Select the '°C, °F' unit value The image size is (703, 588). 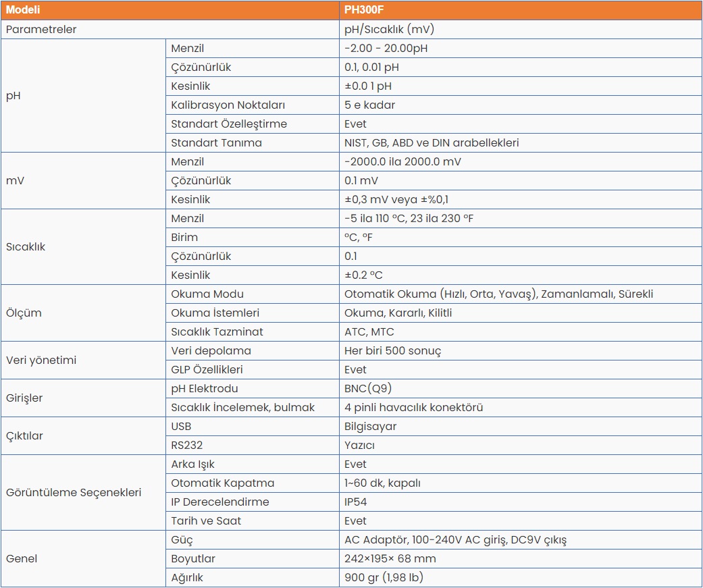[x=358, y=238]
